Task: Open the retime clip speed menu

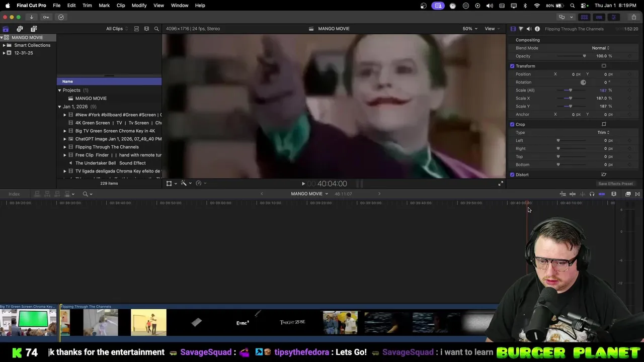Action: tap(200, 184)
